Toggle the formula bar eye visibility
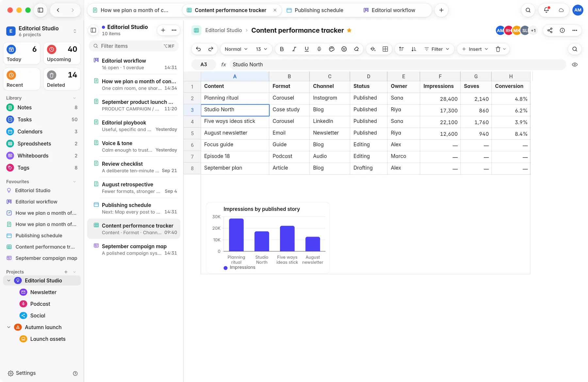This screenshot has height=382, width=588. coord(575,65)
